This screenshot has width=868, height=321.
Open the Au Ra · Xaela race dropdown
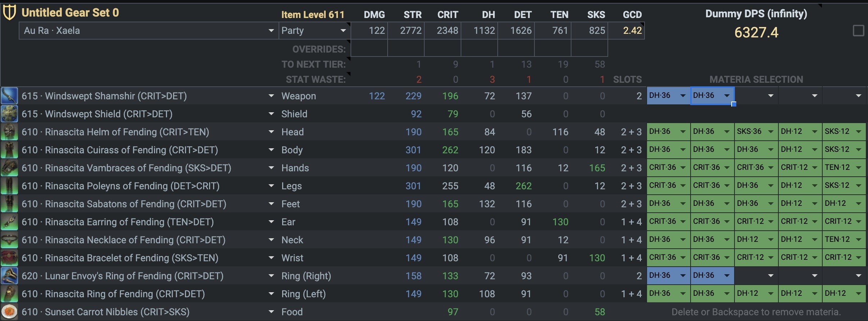[148, 31]
